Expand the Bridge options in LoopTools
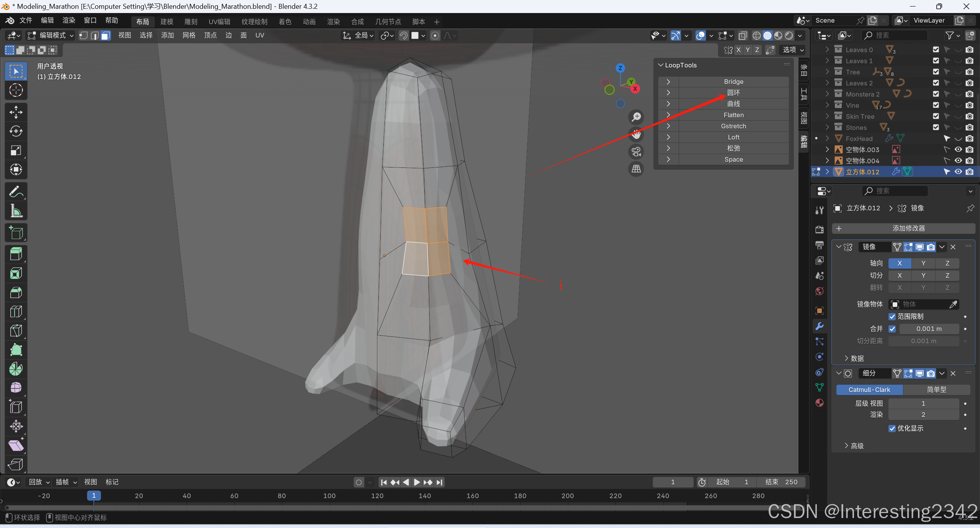 (x=668, y=82)
